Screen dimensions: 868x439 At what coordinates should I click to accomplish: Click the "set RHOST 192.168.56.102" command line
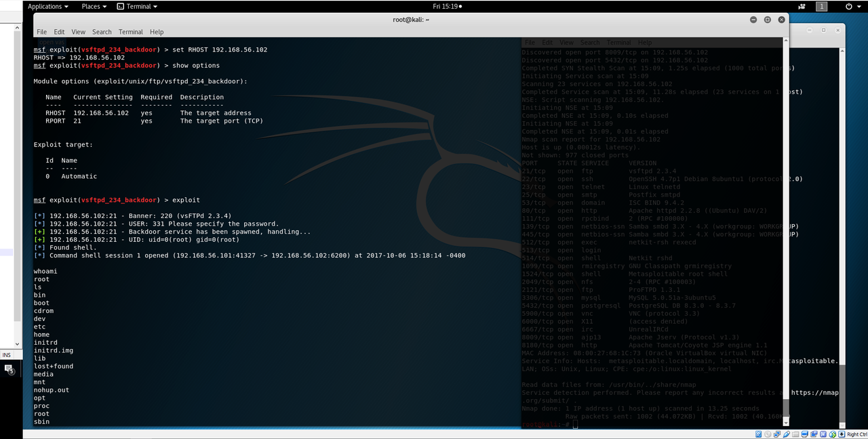coord(220,50)
